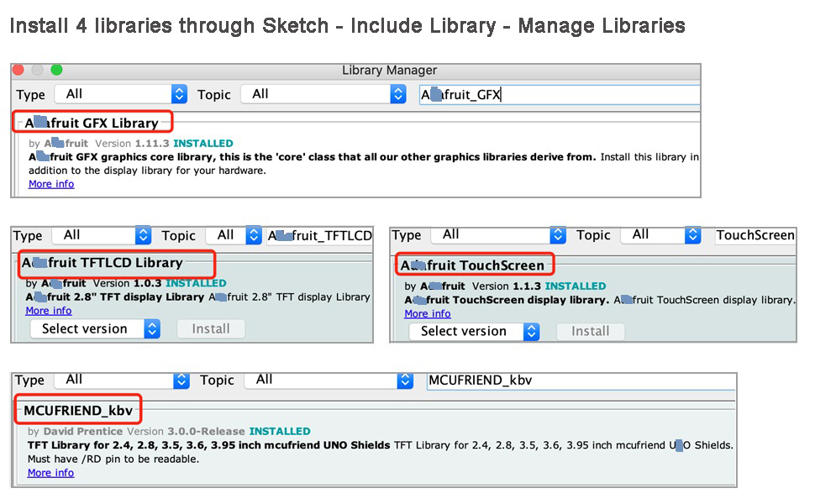Click the TouchScreen search field
The height and width of the screenshot is (504, 815).
[755, 235]
